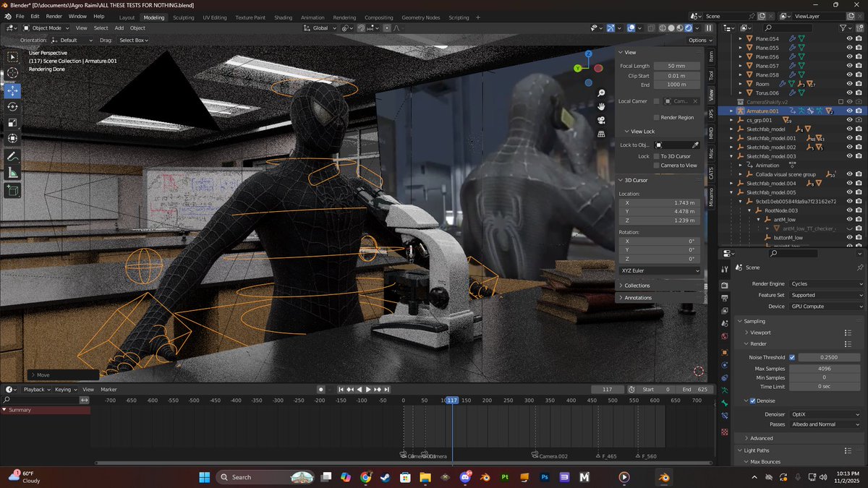The image size is (868, 488).
Task: Open Object properties tab icon
Action: pos(725,352)
